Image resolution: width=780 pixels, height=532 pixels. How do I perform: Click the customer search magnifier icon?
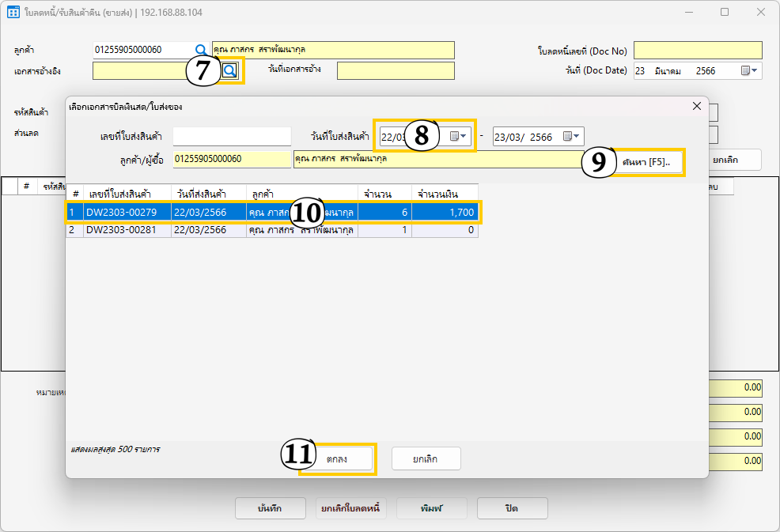[x=201, y=50]
